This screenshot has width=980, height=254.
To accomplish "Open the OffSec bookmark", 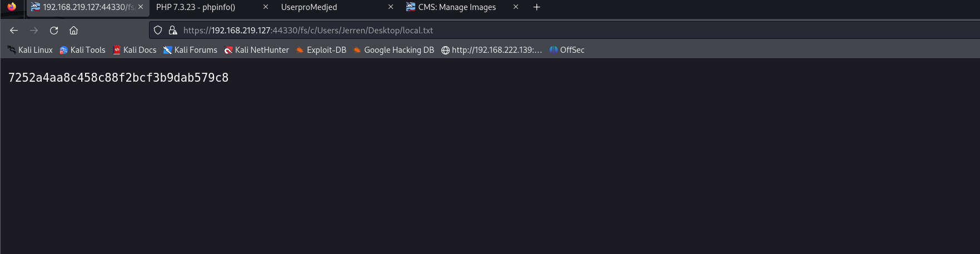I will [x=567, y=50].
